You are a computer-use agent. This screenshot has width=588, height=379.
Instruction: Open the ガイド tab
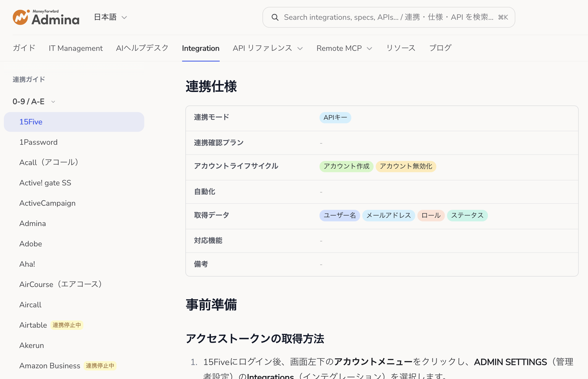point(24,48)
